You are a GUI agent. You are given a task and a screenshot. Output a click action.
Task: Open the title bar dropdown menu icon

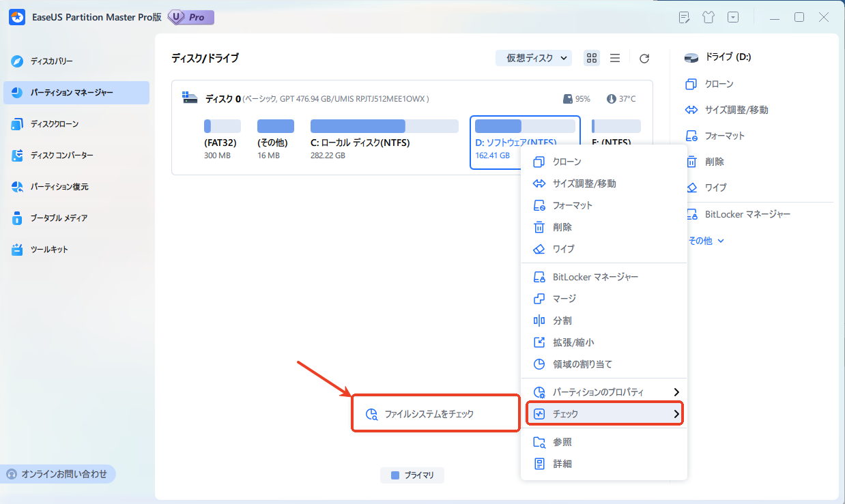click(733, 18)
